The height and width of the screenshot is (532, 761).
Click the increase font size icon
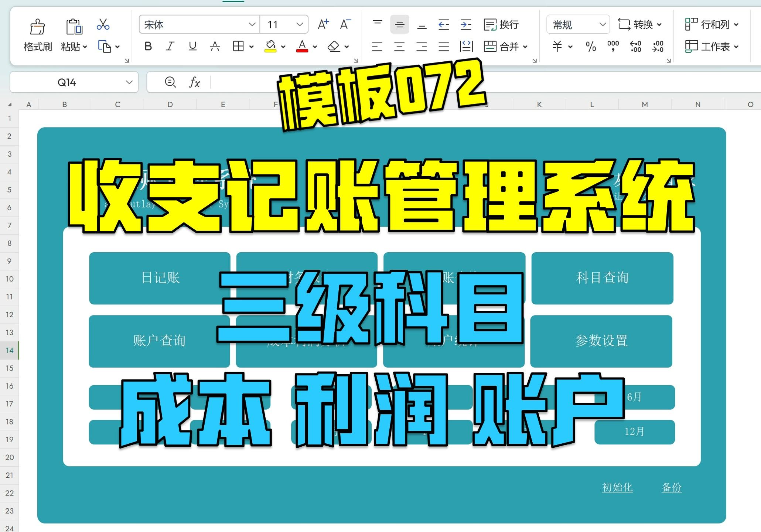(x=323, y=24)
